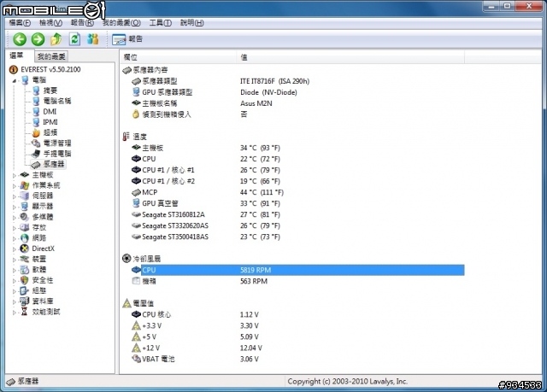Viewport: 547px width, 392px height.
Task: Click the 溫度 thermometer section icon
Action: [126, 137]
